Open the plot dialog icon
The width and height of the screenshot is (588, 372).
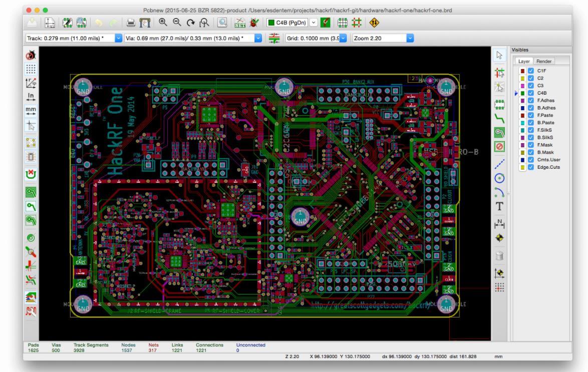click(145, 23)
